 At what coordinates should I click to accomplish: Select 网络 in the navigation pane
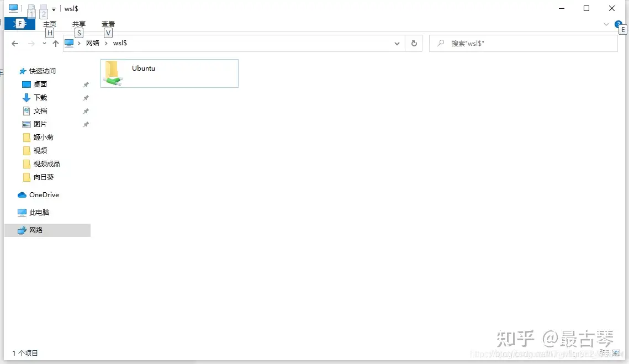tap(47, 230)
